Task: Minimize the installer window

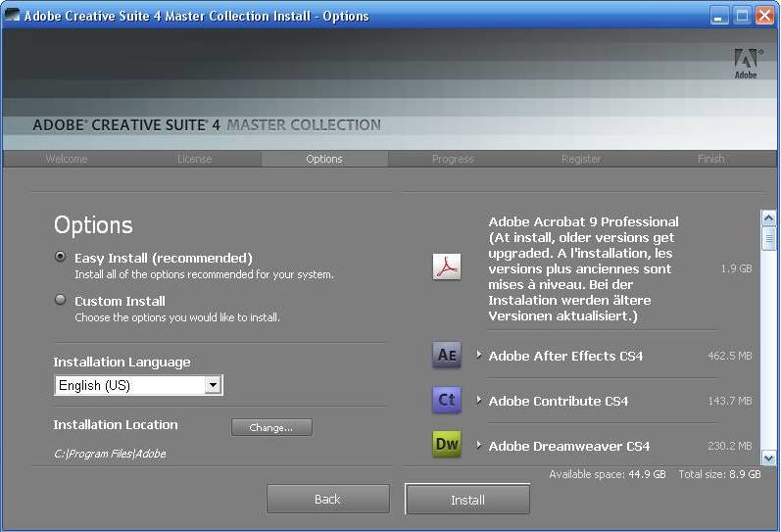Action: coord(717,16)
